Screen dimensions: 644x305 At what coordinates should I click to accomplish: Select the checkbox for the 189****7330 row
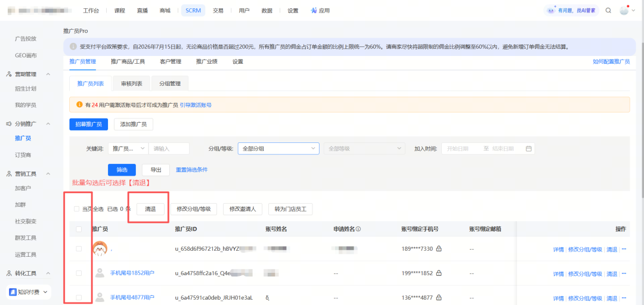tap(79, 249)
